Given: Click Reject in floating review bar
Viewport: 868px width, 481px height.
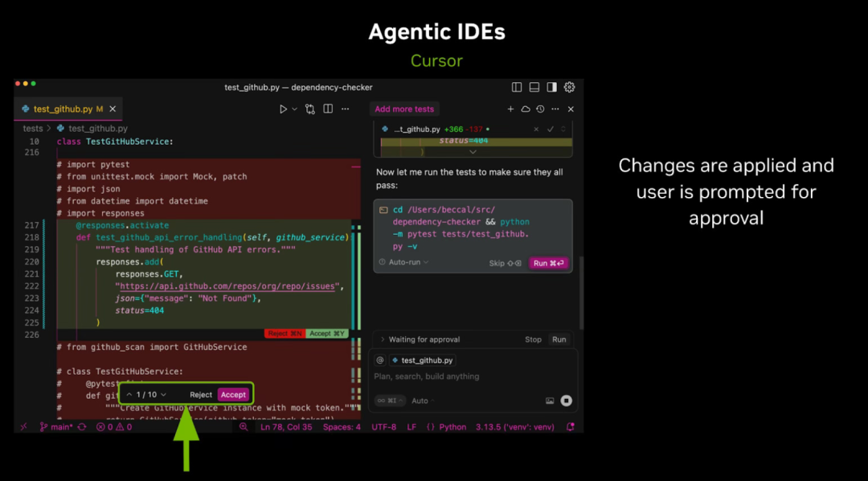Looking at the screenshot, I should [201, 395].
